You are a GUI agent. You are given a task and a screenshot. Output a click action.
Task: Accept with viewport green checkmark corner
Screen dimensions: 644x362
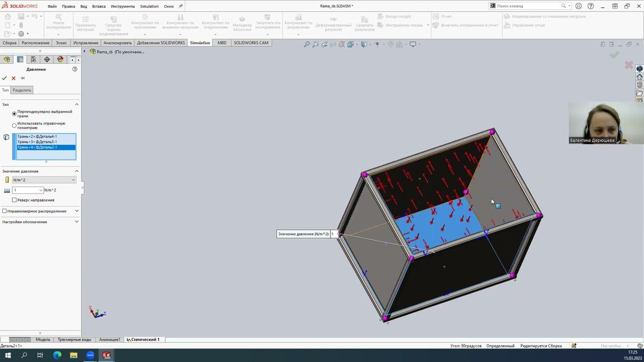614,55
